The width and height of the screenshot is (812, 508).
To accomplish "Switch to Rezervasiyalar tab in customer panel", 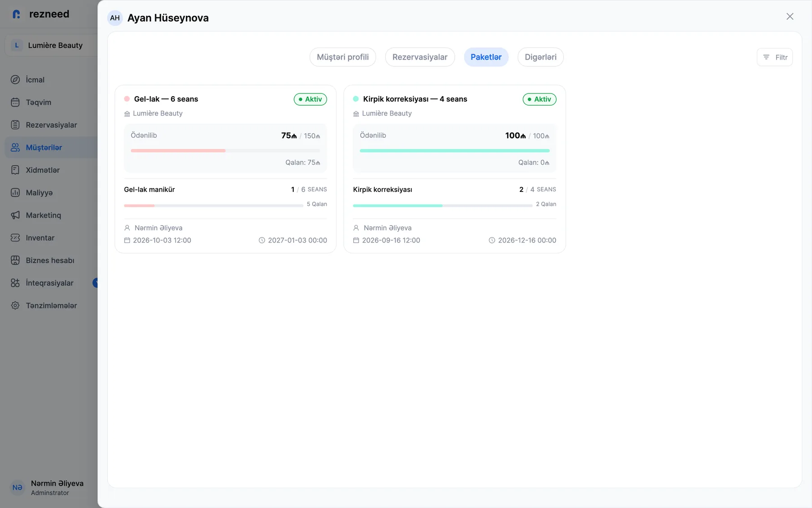I will pyautogui.click(x=420, y=57).
